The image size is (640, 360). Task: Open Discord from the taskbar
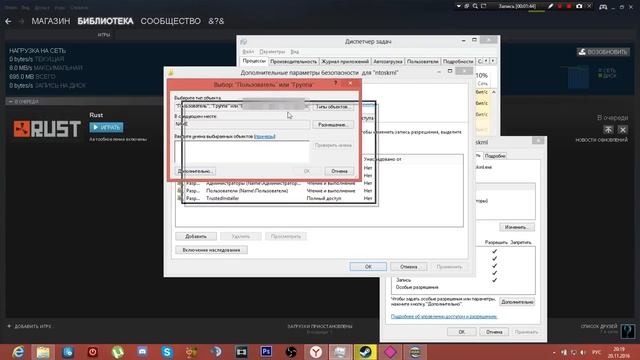(142, 352)
